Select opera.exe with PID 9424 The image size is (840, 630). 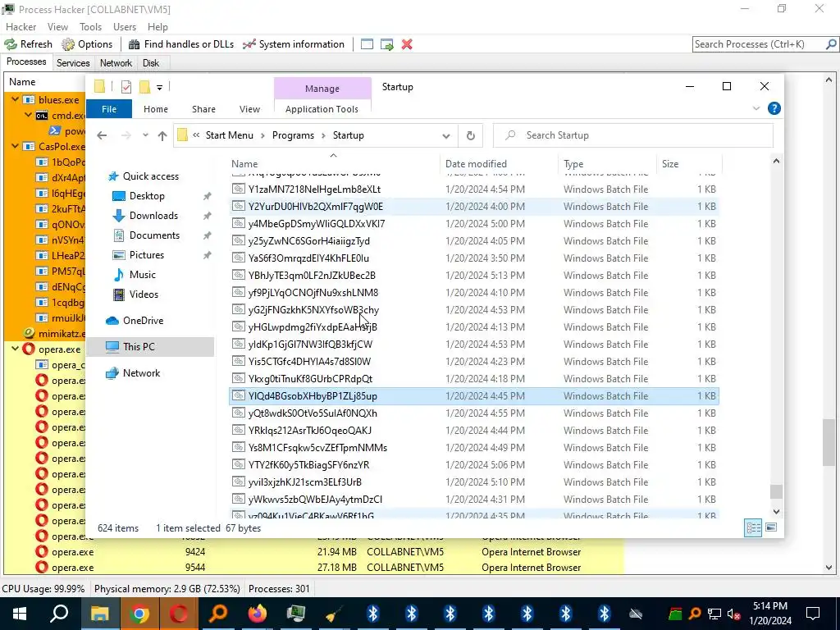coord(313,552)
